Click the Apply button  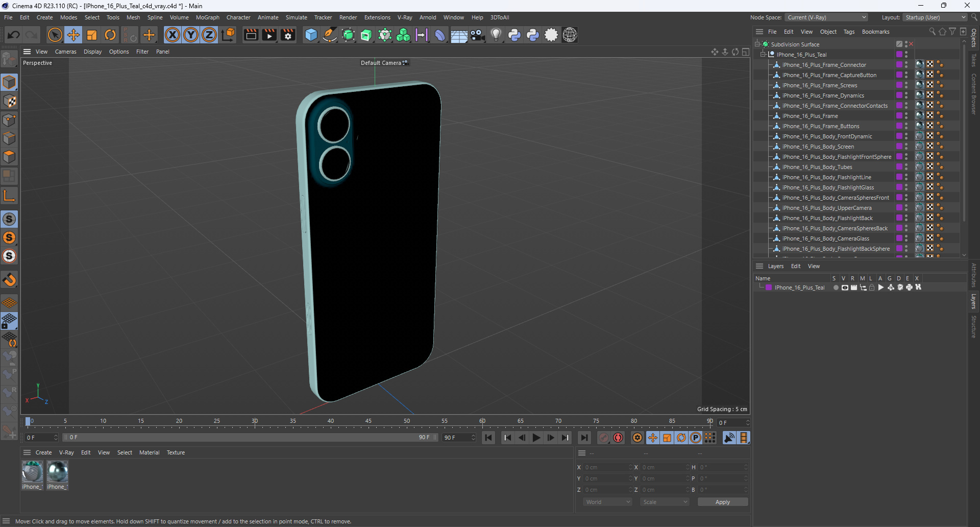723,502
